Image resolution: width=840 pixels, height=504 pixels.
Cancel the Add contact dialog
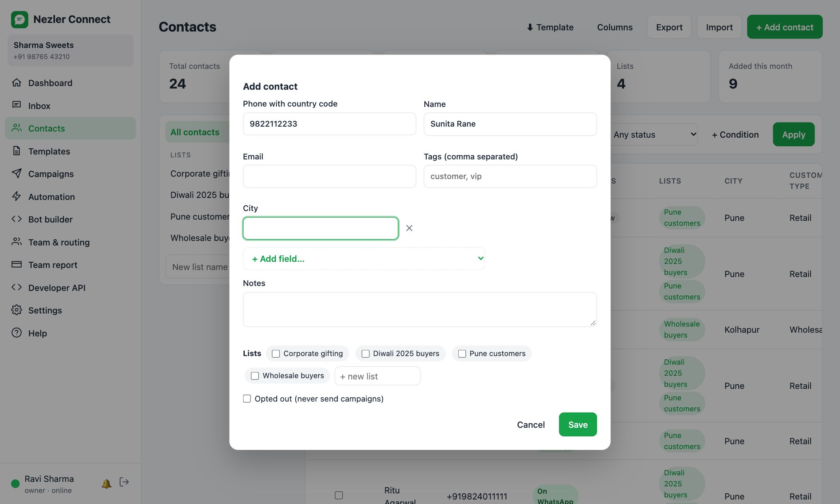pos(531,425)
